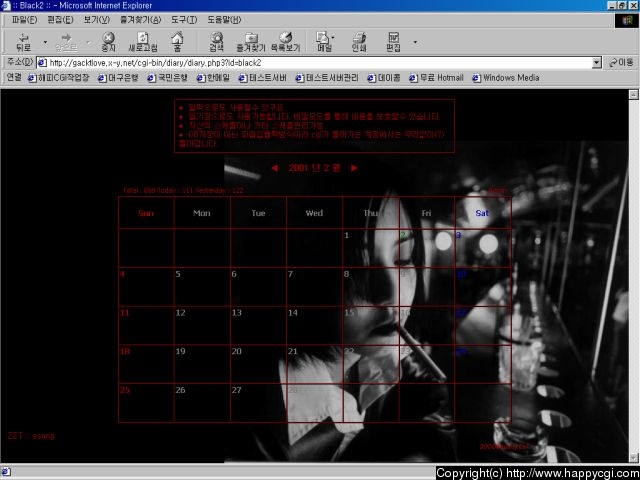The width and height of the screenshot is (640, 480).
Task: Open the History list toolbar icon
Action: coord(285,41)
